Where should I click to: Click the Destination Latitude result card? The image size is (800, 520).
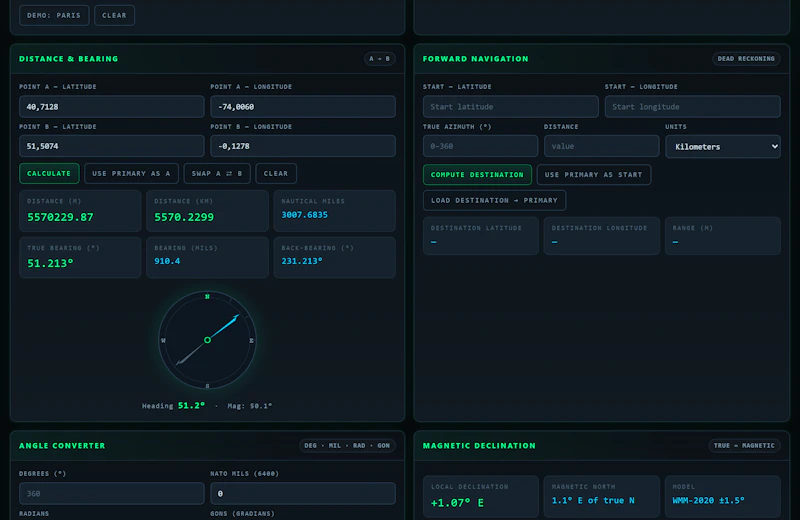coord(481,236)
